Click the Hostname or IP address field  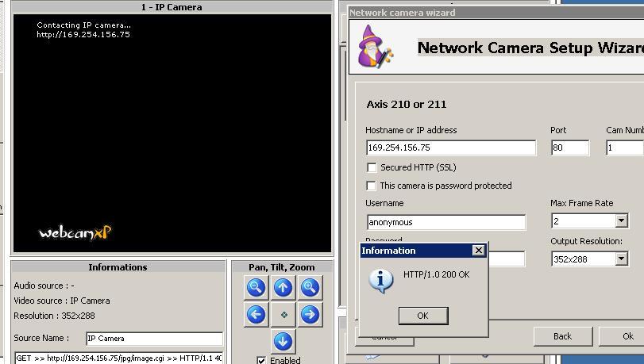tap(451, 148)
